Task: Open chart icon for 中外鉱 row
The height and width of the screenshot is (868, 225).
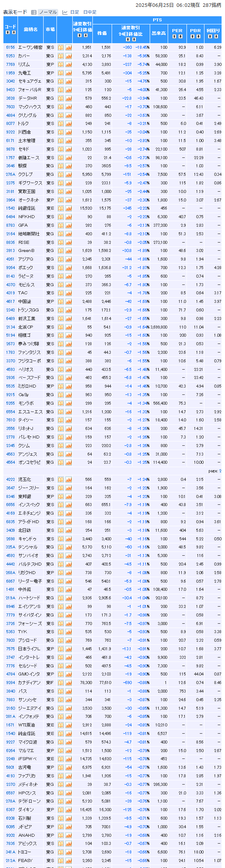Action: (68, 590)
